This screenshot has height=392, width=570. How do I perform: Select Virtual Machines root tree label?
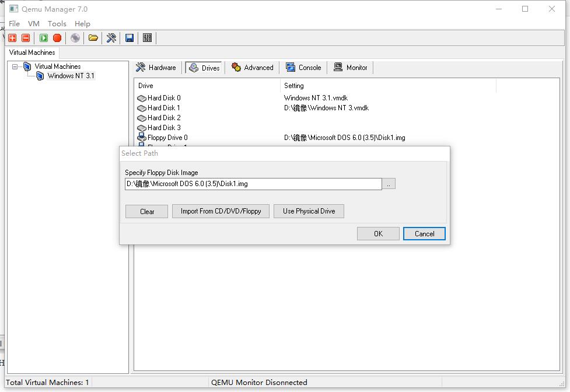58,66
